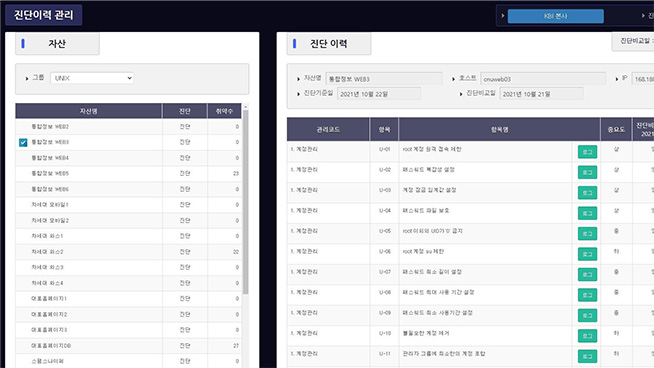Sort by 중요도 column header
Viewport: 654px width, 368px height.
tap(616, 129)
